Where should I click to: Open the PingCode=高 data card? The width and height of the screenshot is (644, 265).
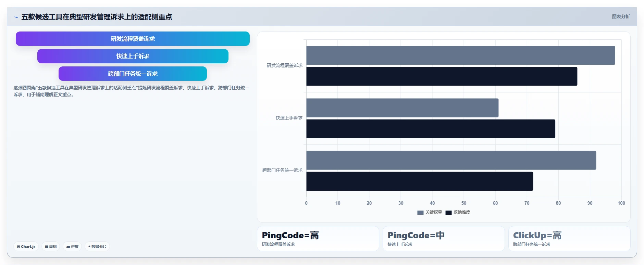[318, 239]
